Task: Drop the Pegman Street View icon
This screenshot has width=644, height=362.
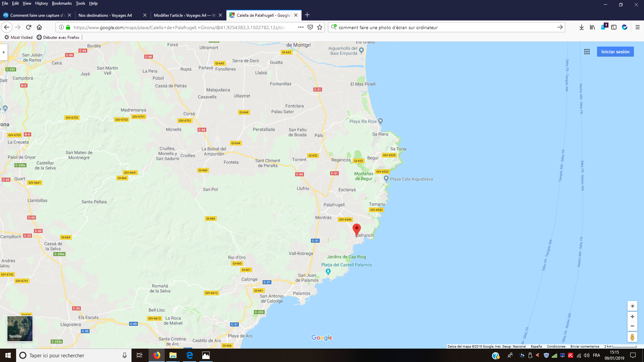Action: (632, 337)
